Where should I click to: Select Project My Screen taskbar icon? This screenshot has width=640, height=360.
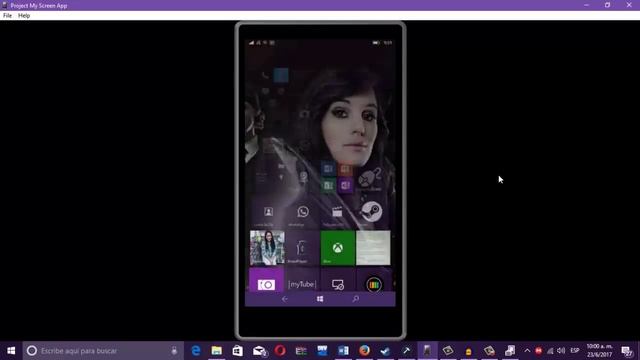[427, 351]
